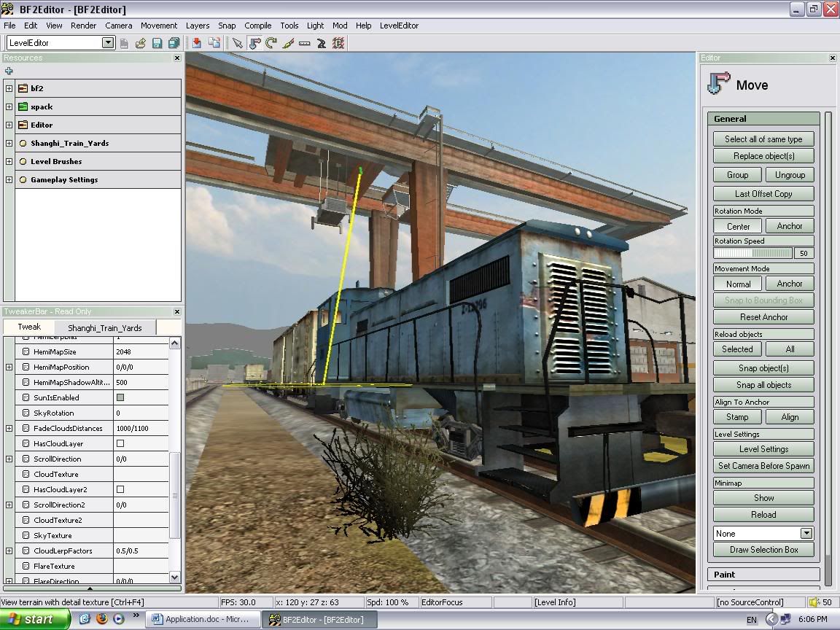Screen dimensions: 840x630
Task: Click the Open folder toolbar icon
Action: pos(141,44)
